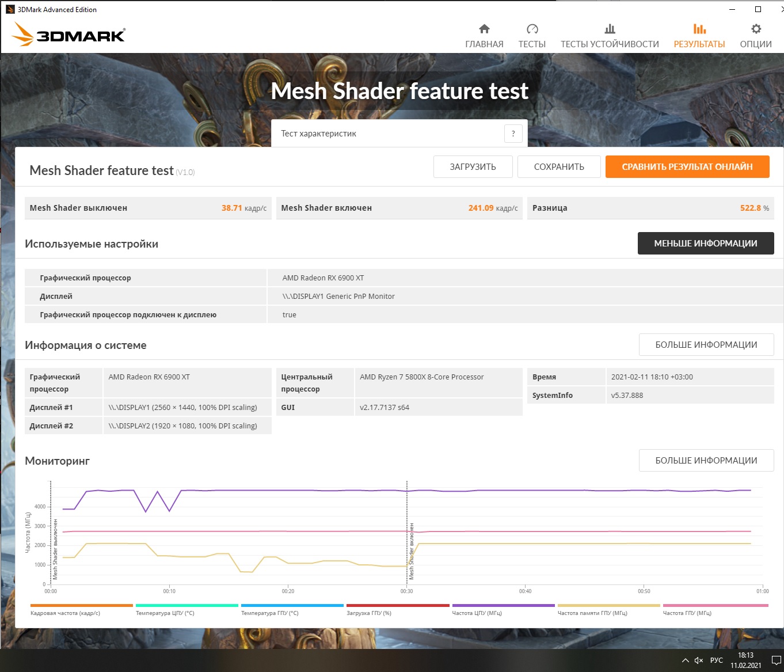Click the 'true' display connection value
This screenshot has width=784, height=672.
pos(290,315)
